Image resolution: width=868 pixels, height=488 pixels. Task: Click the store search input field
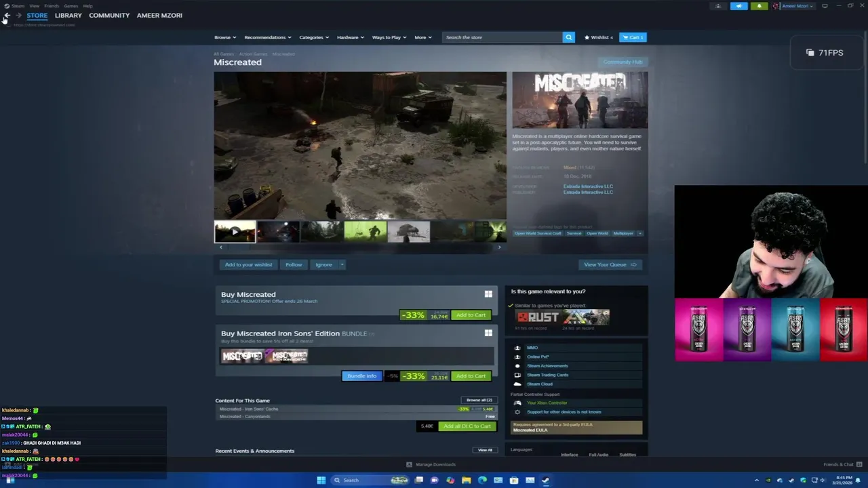[502, 37]
